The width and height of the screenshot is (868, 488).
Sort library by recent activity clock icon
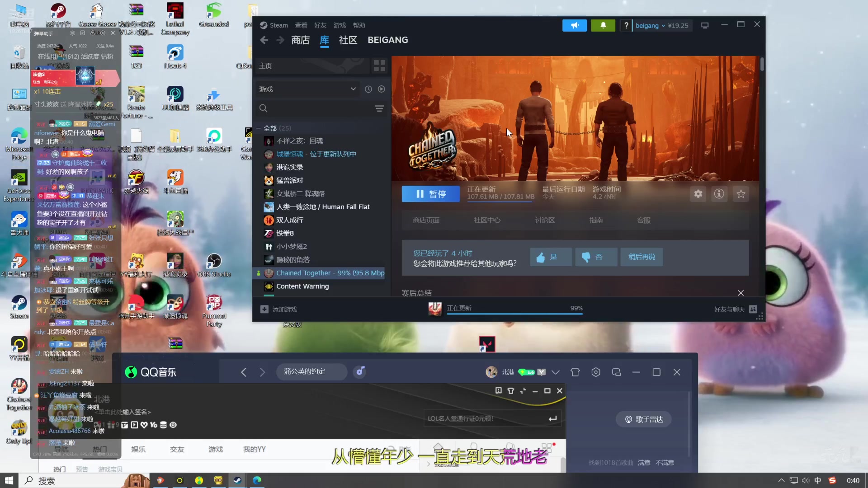[368, 89]
